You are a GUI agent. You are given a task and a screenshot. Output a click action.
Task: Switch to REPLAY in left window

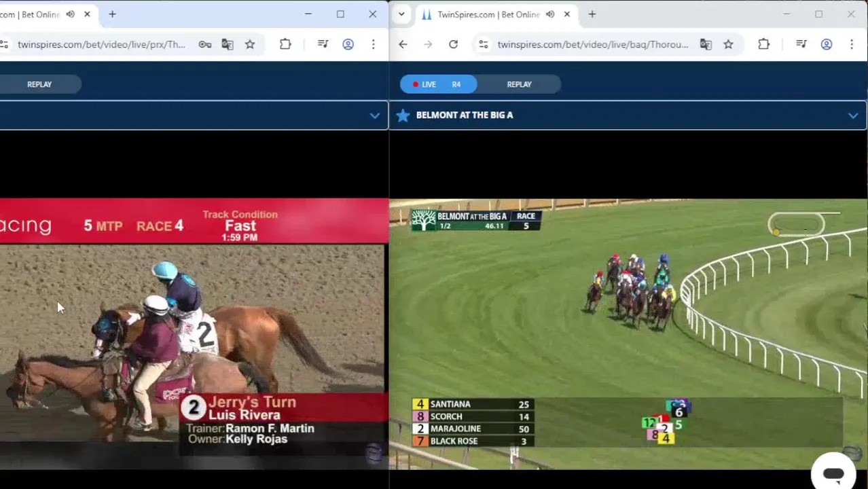click(39, 84)
